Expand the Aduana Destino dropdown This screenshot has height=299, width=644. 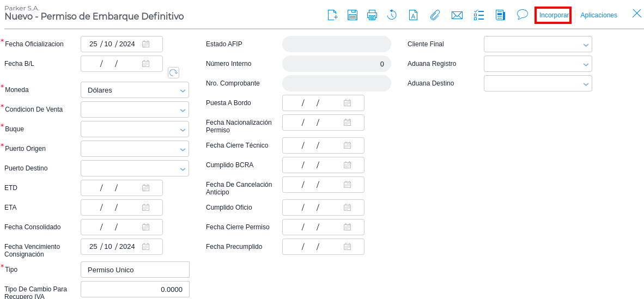pyautogui.click(x=586, y=84)
